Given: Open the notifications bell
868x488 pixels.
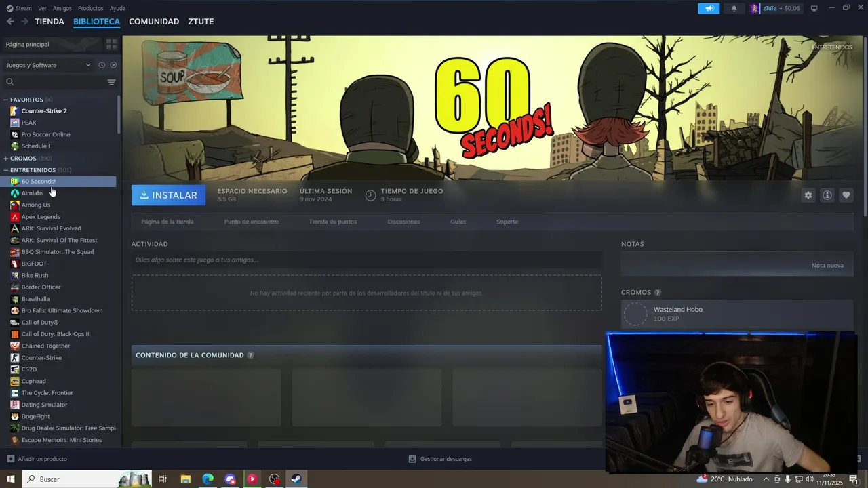Looking at the screenshot, I should [734, 9].
